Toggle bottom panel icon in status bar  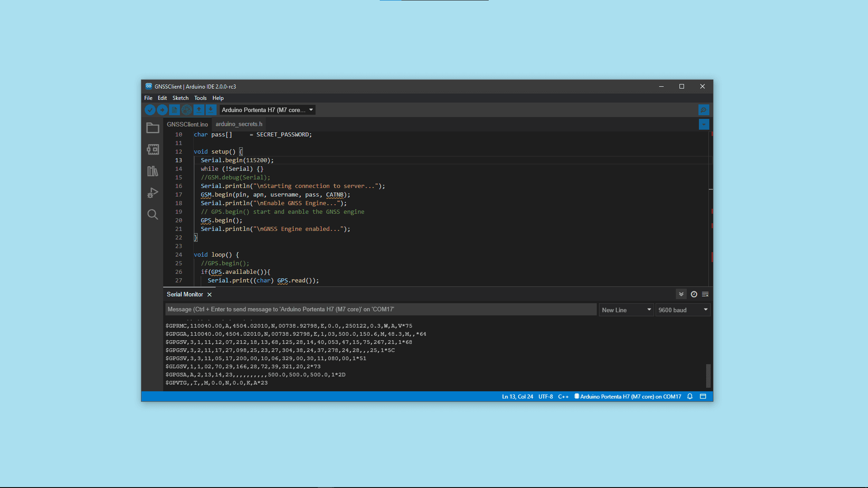(703, 397)
